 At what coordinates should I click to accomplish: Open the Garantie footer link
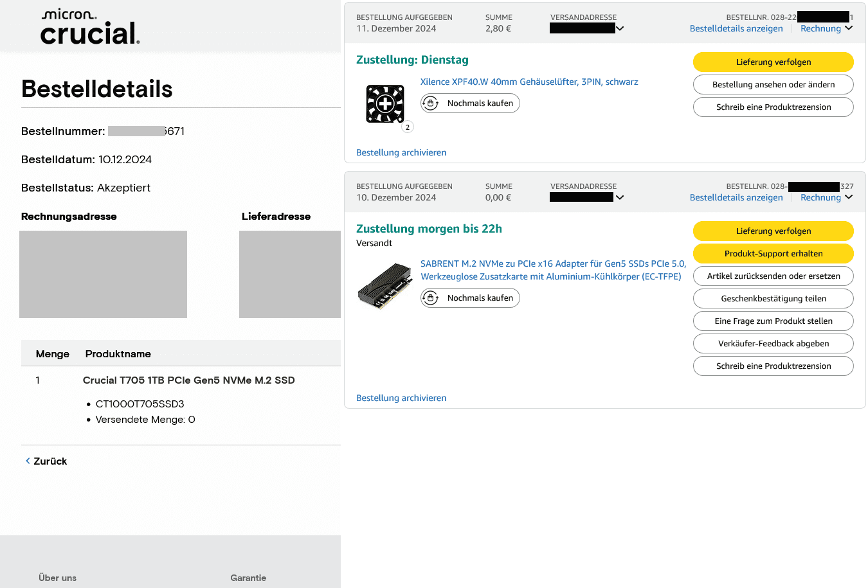point(248,578)
